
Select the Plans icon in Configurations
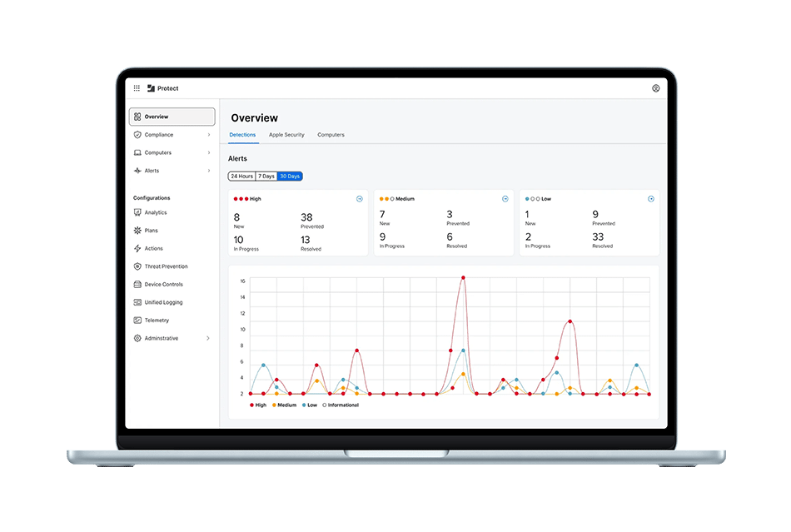coord(137,231)
